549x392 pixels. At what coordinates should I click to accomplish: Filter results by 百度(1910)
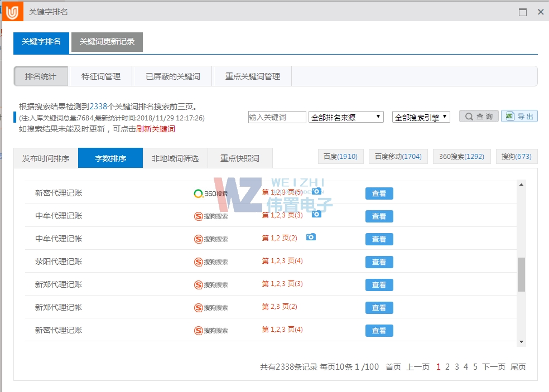pos(340,156)
